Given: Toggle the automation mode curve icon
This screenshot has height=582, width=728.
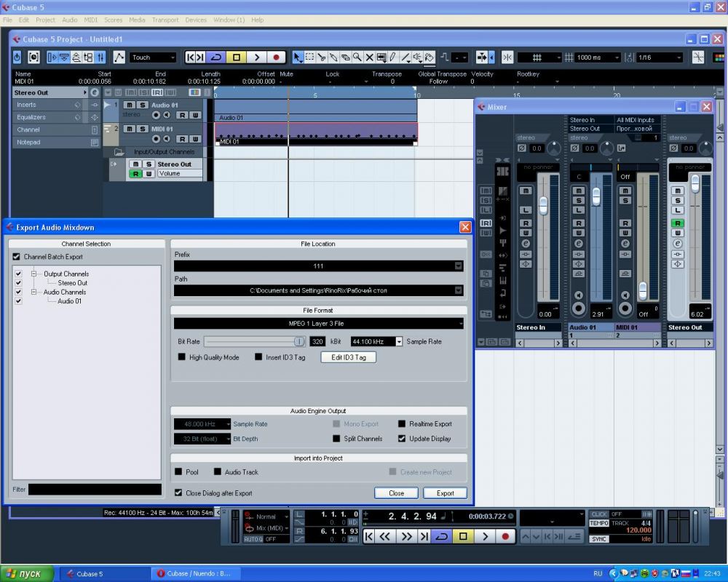Looking at the screenshot, I should [x=119, y=57].
